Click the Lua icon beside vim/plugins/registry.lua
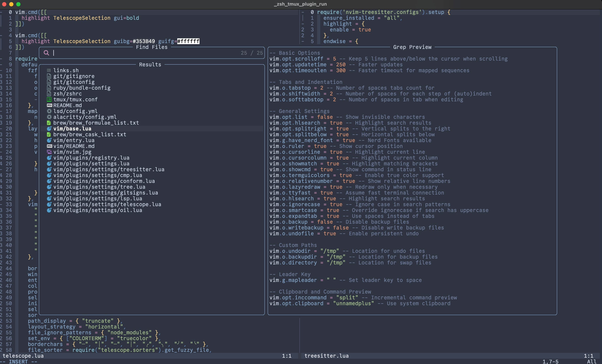 pos(49,158)
